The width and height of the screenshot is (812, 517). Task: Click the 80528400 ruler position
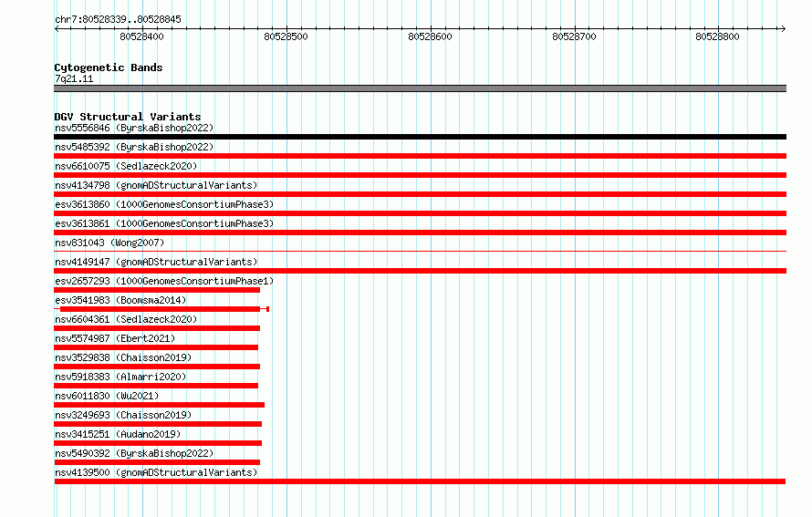[142, 36]
